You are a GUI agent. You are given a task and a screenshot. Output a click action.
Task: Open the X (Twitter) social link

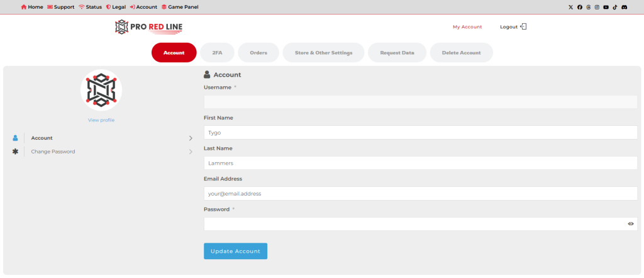(x=570, y=7)
